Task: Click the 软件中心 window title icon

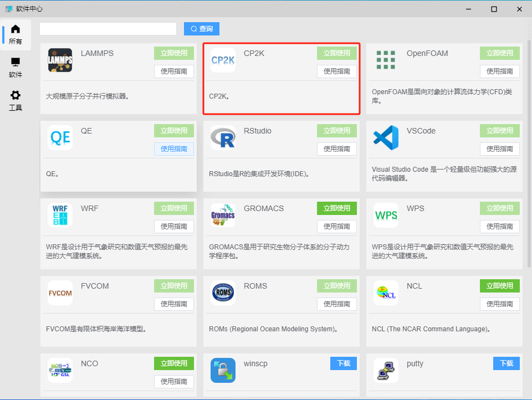Action: point(9,9)
